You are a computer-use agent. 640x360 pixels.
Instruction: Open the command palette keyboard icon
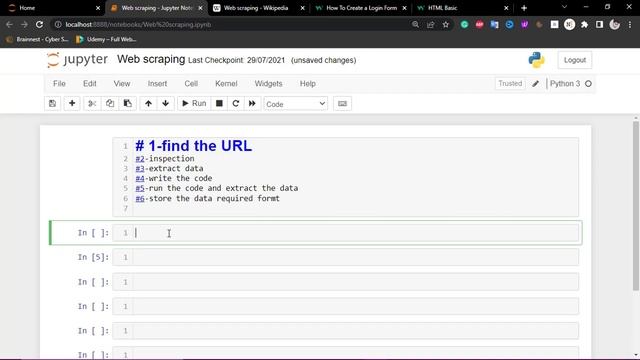342,104
